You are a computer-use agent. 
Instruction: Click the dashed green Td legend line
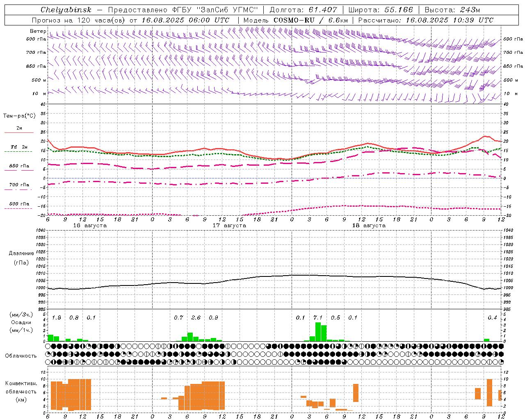18,151
